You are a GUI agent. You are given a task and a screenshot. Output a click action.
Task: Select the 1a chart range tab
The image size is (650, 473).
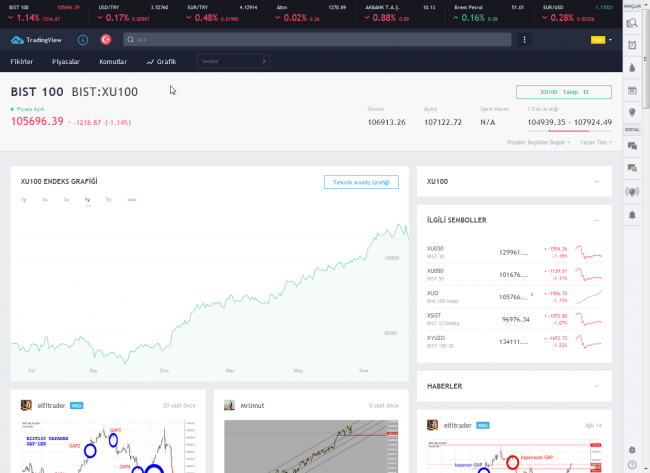tap(45, 200)
